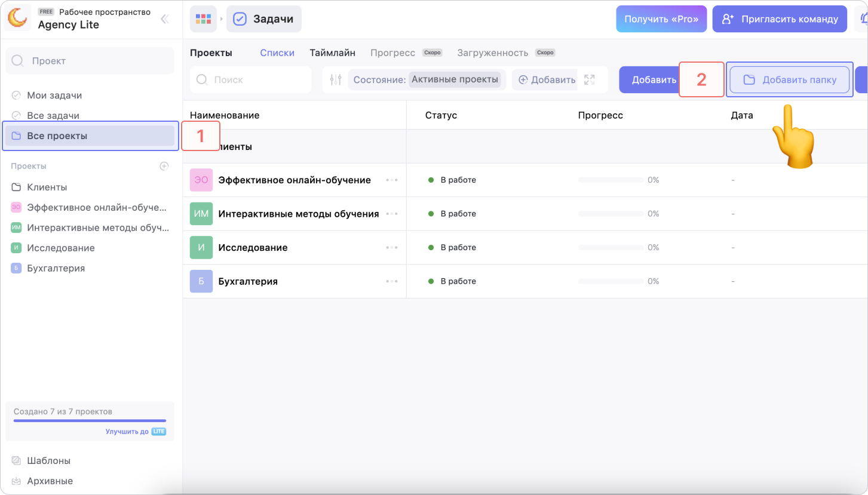Open the ИМ project avatar in table
This screenshot has width=868, height=495.
[x=201, y=214]
